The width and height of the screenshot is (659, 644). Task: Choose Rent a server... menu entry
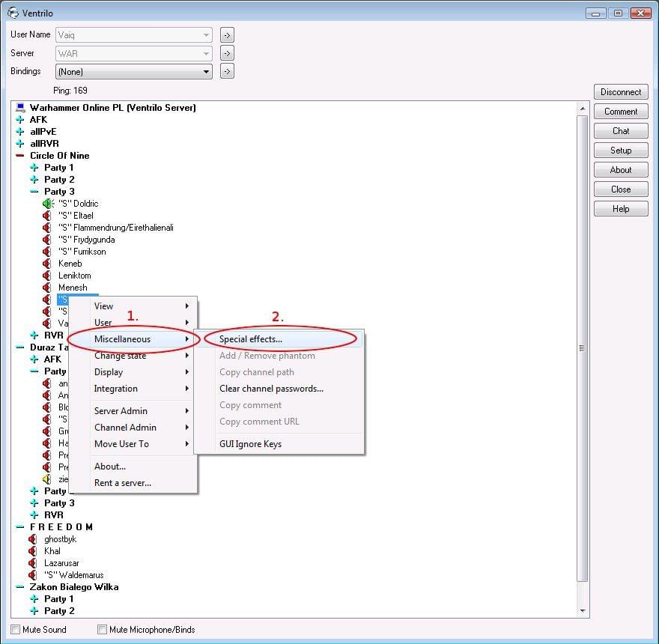coord(133,483)
